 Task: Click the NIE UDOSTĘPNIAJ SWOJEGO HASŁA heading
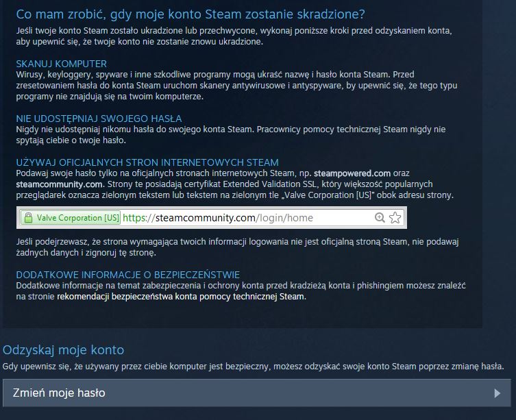click(99, 119)
